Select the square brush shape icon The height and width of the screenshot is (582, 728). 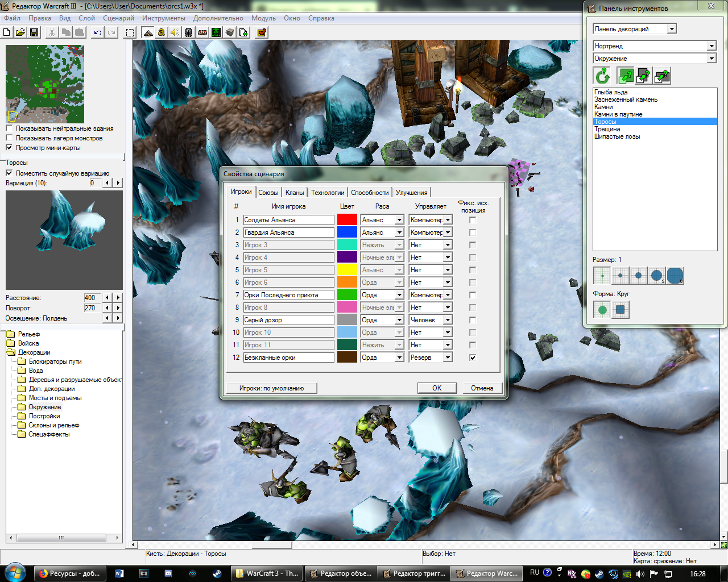point(621,310)
